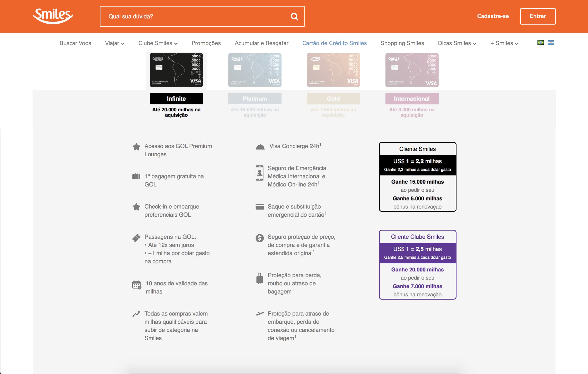
Task: Click the ticket icon beside Passagens na GOL
Action: (x=136, y=238)
